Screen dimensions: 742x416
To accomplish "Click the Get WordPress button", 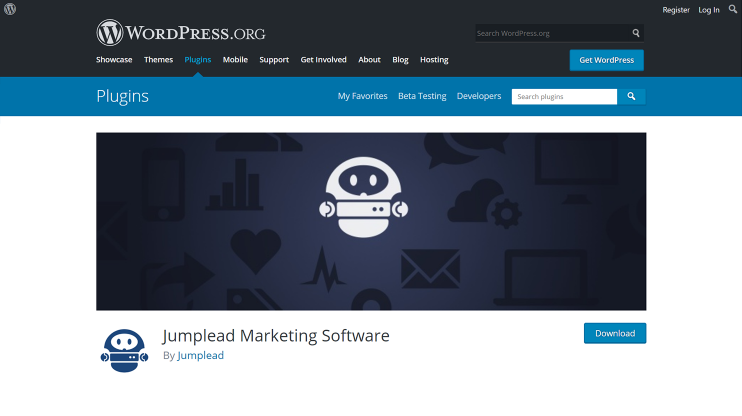I will (x=607, y=60).
